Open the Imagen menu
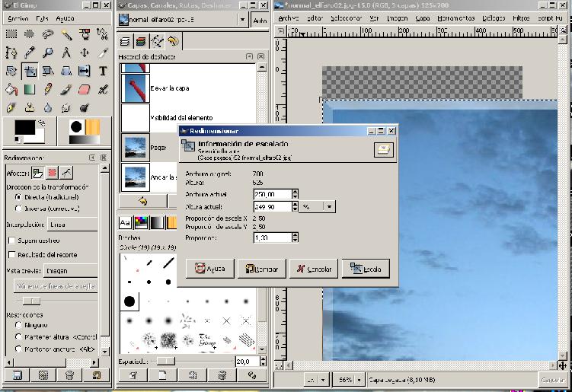This screenshot has width=572, height=392. [397, 18]
